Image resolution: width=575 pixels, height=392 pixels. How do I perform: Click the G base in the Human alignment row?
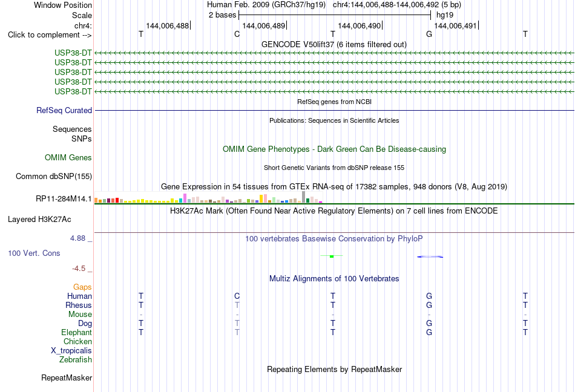[x=429, y=296]
